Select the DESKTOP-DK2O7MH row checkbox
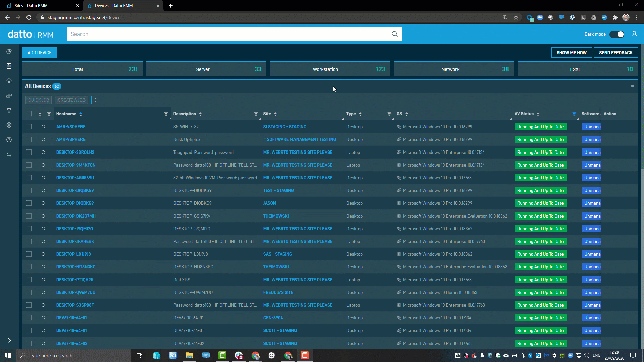This screenshot has width=644, height=362. pyautogui.click(x=29, y=216)
